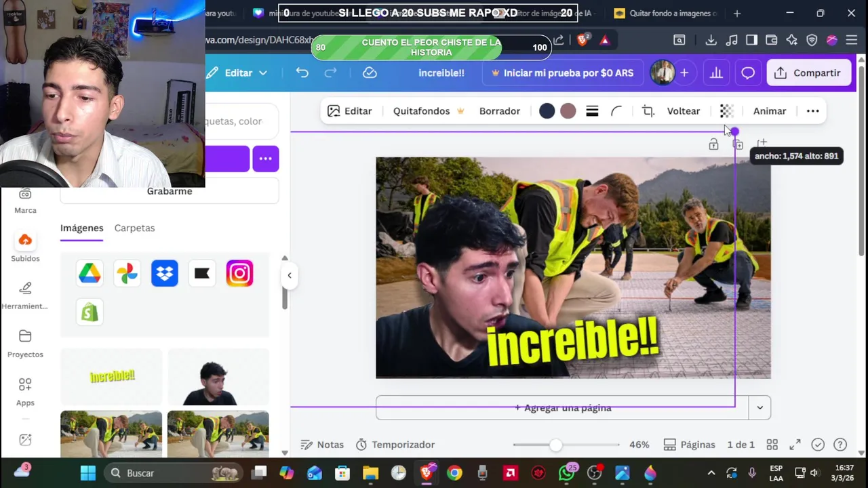Image resolution: width=868 pixels, height=488 pixels.
Task: Click the Windows Start button
Action: click(88, 473)
